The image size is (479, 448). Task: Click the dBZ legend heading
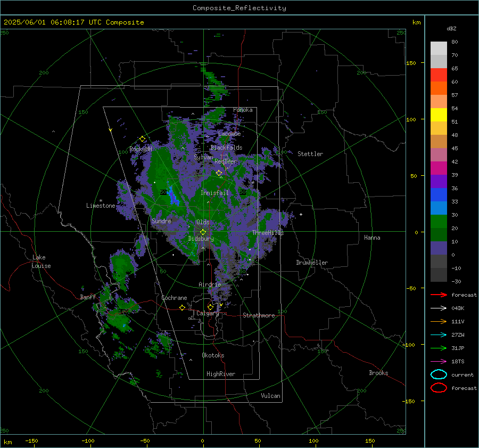coord(451,28)
